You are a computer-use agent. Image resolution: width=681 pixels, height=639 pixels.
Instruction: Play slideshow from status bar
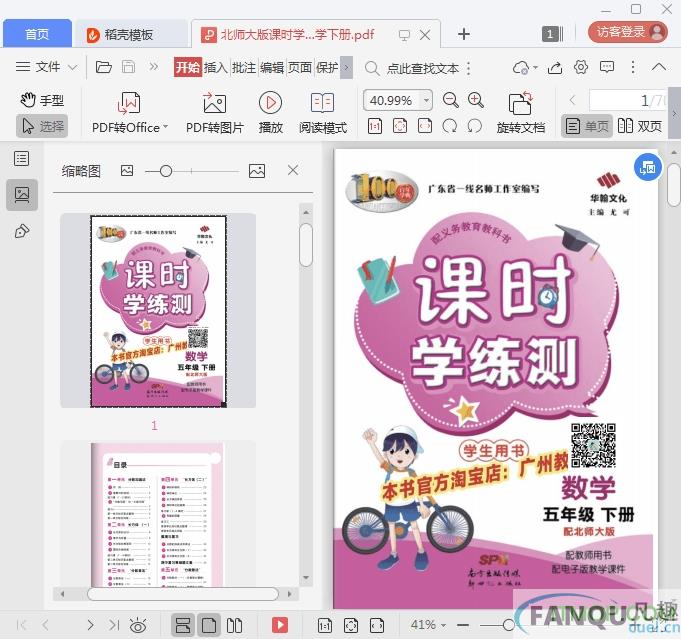click(280, 626)
